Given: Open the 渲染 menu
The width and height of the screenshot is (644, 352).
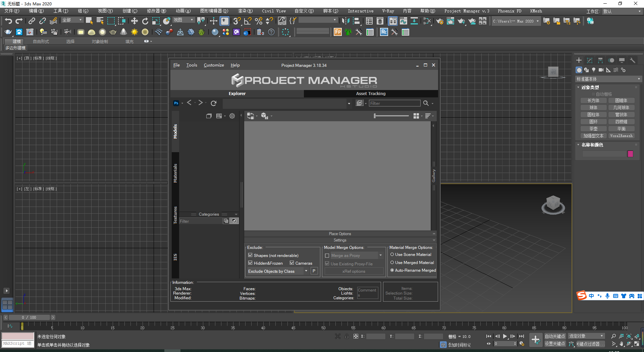Looking at the screenshot, I should click(x=245, y=11).
